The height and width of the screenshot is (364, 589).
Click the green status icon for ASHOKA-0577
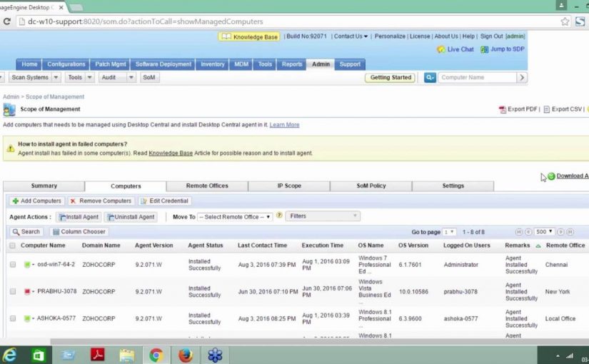coord(27,318)
